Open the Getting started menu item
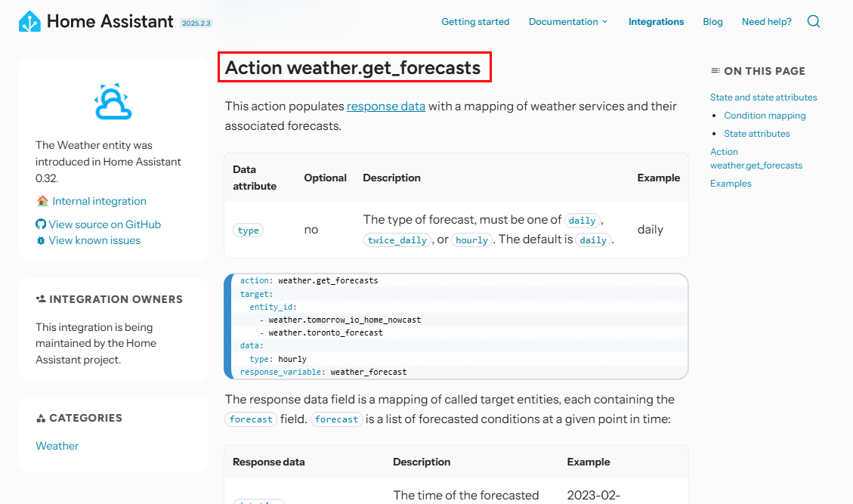The height and width of the screenshot is (504, 853). (x=475, y=22)
